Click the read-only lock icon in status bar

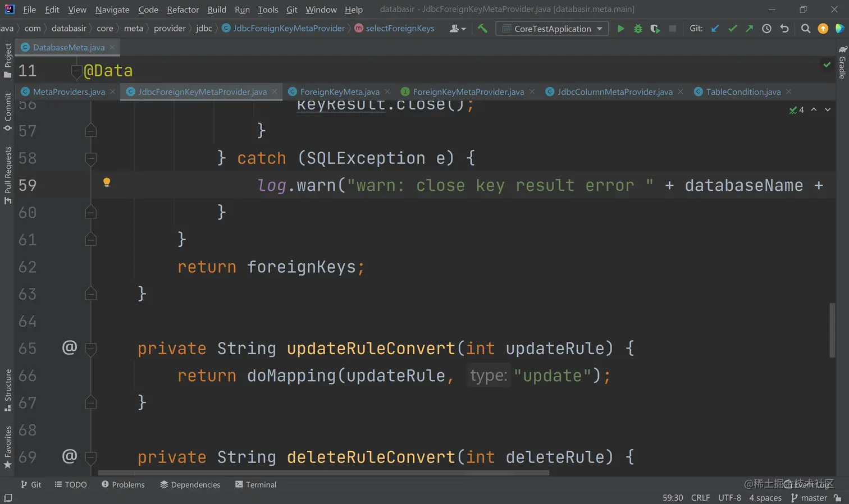point(838,498)
